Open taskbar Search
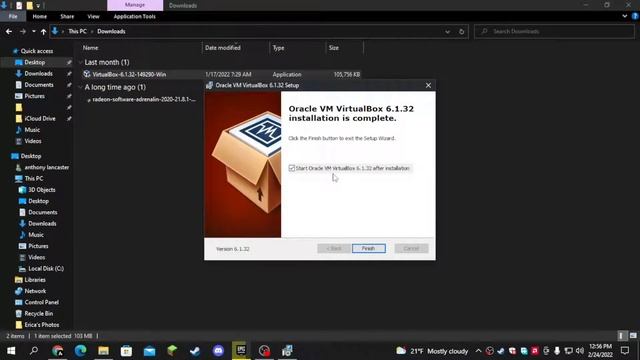 coord(34,351)
